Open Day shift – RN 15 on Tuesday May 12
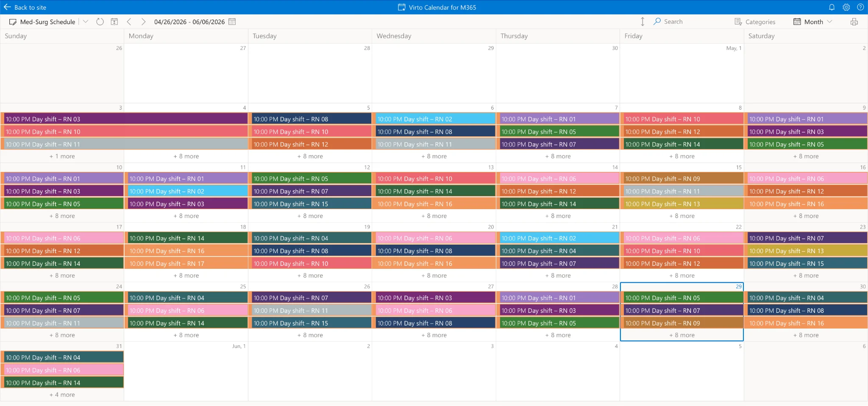Viewport: 868px width, 406px height. (x=310, y=204)
